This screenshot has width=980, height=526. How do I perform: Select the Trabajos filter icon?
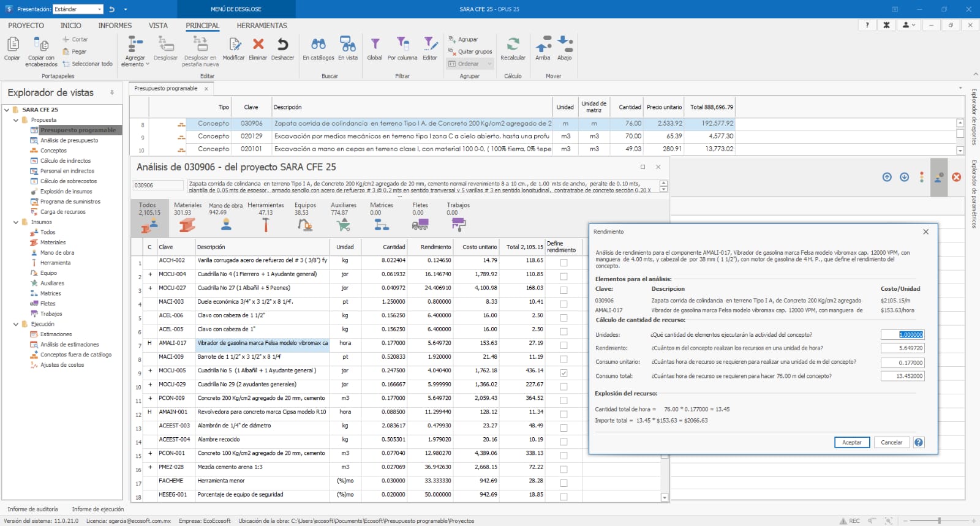pos(458,225)
